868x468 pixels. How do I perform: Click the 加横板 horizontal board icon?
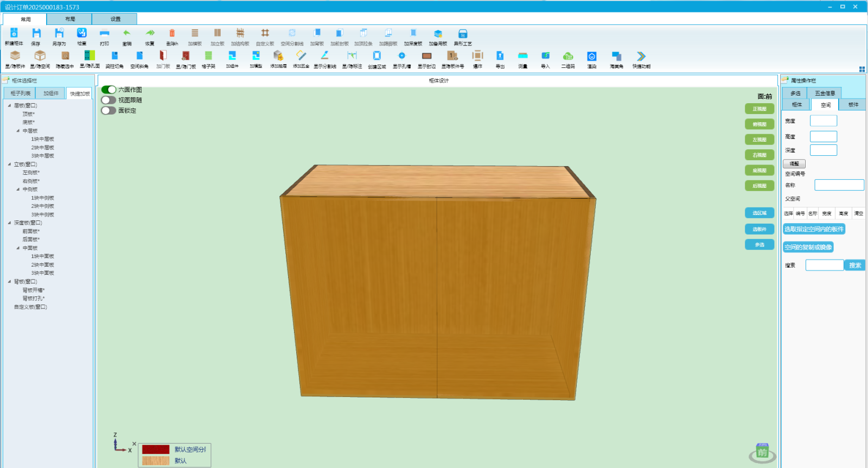click(x=195, y=33)
